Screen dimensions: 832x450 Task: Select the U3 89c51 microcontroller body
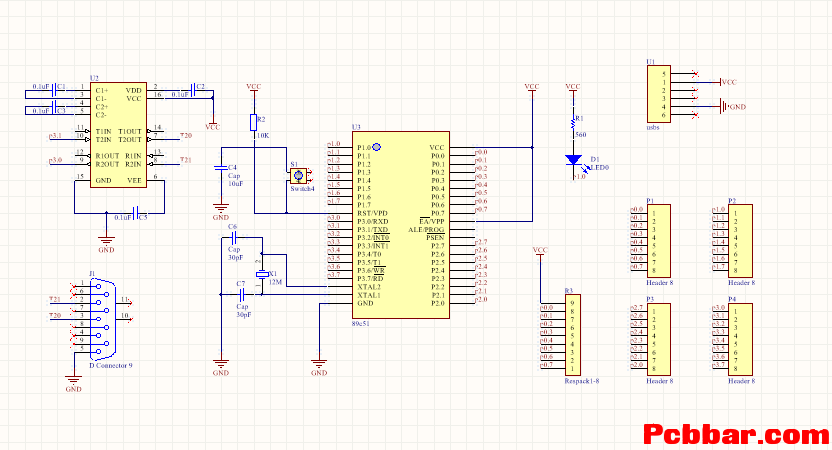click(401, 225)
